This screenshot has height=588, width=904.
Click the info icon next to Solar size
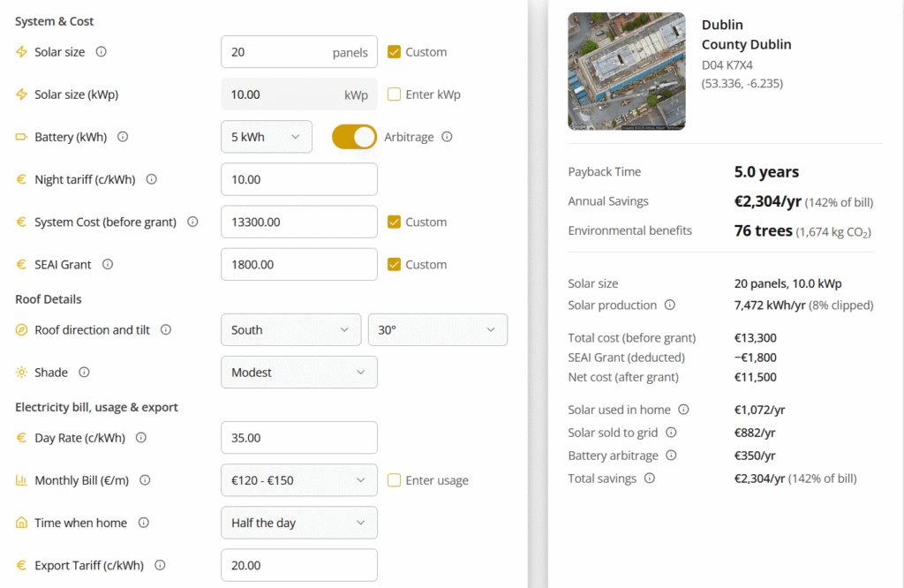[x=101, y=52]
